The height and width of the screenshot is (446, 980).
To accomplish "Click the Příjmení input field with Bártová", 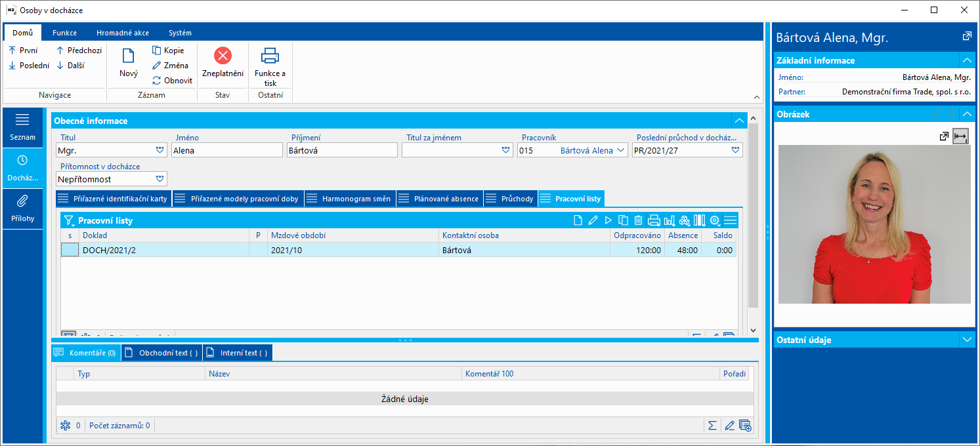I will 342,150.
